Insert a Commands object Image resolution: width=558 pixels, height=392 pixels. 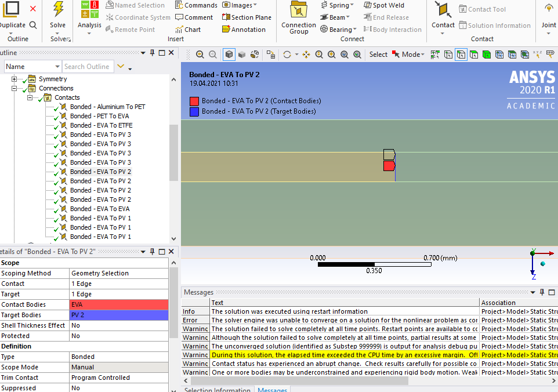pyautogui.click(x=196, y=5)
